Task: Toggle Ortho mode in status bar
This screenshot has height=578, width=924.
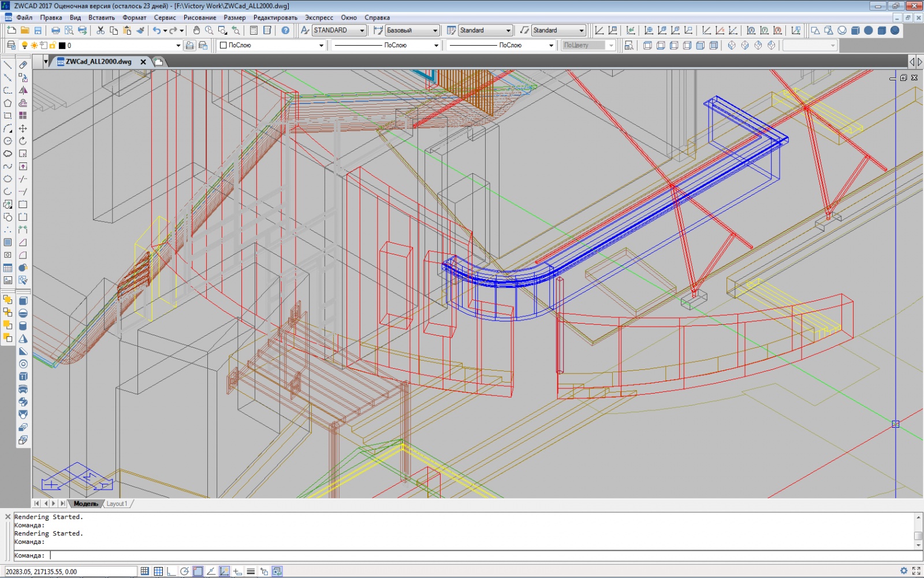Action: pos(171,572)
